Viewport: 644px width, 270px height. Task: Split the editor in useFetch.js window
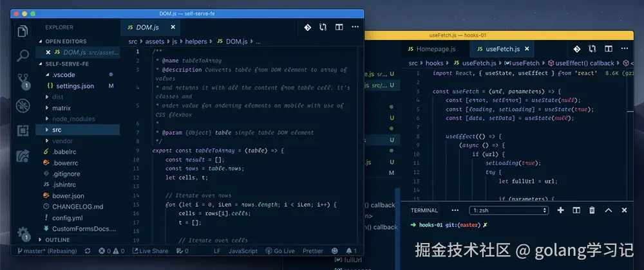(x=609, y=49)
